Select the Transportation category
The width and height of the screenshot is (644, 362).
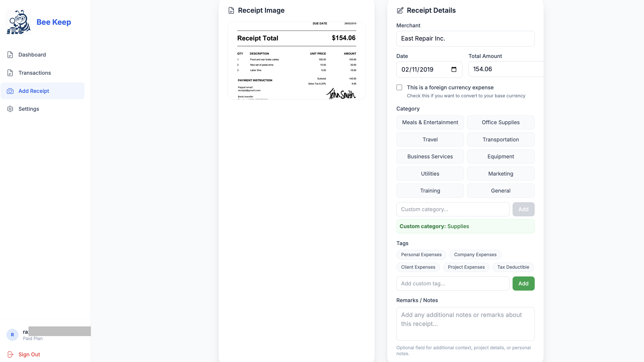pos(501,139)
